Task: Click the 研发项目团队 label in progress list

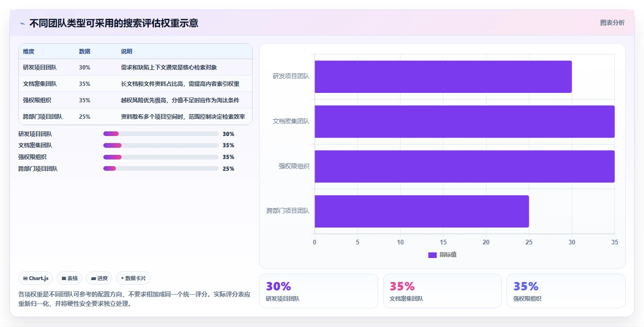Action: (35, 134)
